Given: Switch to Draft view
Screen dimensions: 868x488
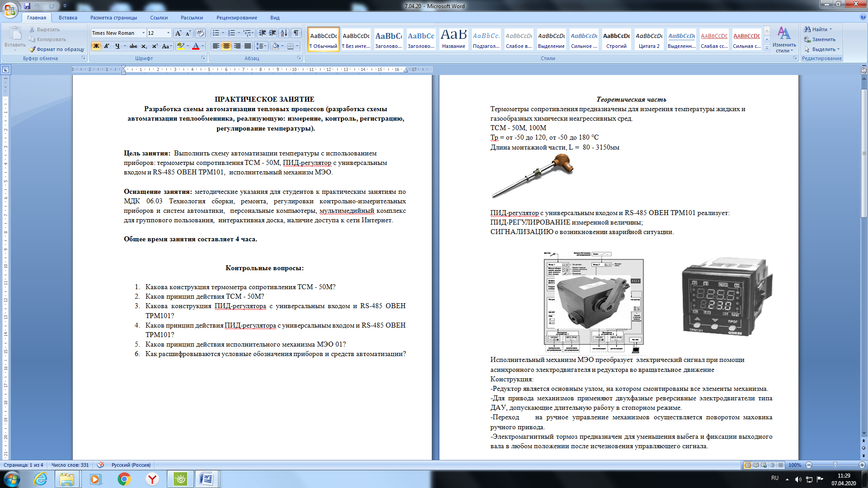Looking at the screenshot, I should (780, 465).
